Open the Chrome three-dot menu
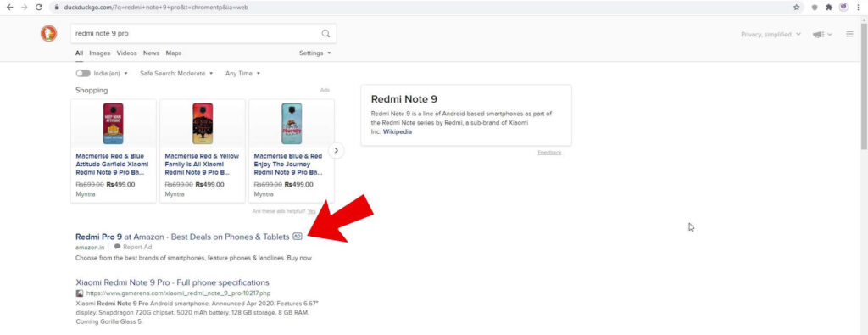 (858, 7)
